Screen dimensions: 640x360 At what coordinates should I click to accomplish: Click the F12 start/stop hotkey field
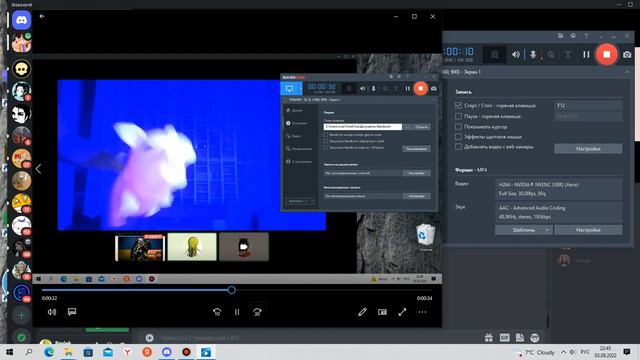(588, 105)
